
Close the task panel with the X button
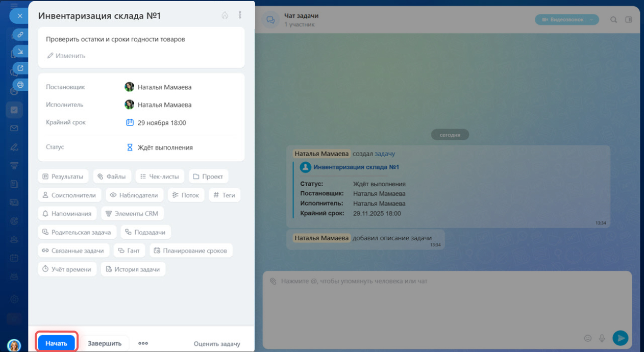tap(19, 16)
